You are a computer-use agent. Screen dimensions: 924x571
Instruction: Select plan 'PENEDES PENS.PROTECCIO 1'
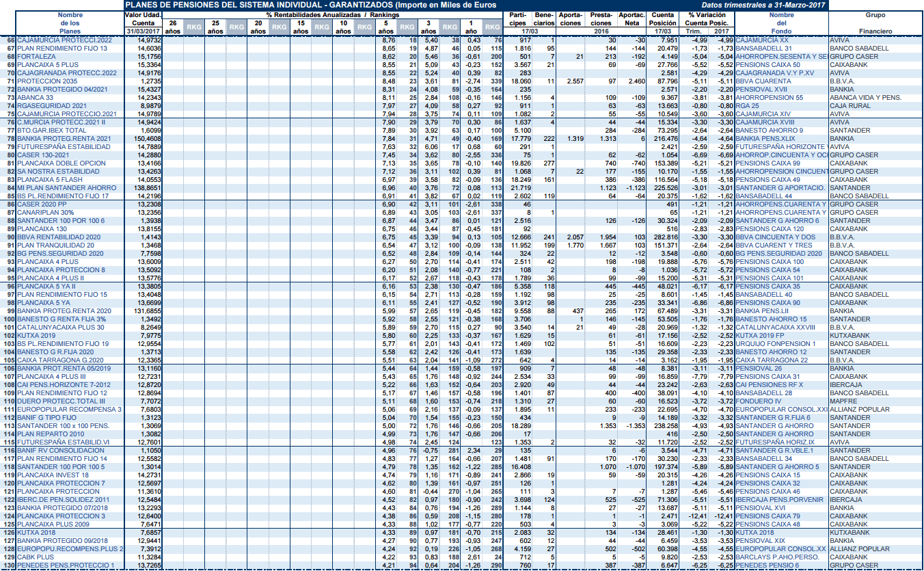pos(66,566)
